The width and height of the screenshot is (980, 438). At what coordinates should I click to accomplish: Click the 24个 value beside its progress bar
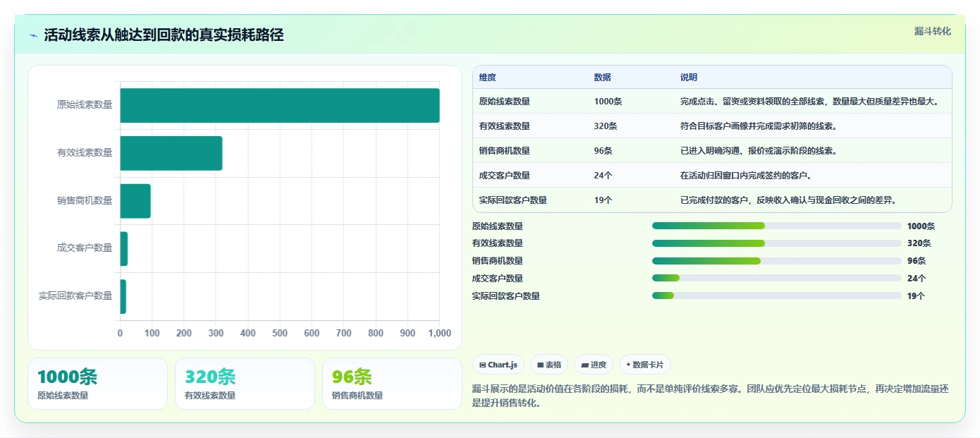(917, 279)
